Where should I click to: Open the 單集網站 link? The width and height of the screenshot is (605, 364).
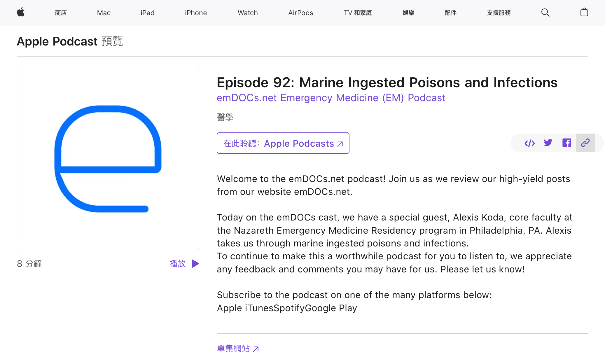click(x=238, y=349)
